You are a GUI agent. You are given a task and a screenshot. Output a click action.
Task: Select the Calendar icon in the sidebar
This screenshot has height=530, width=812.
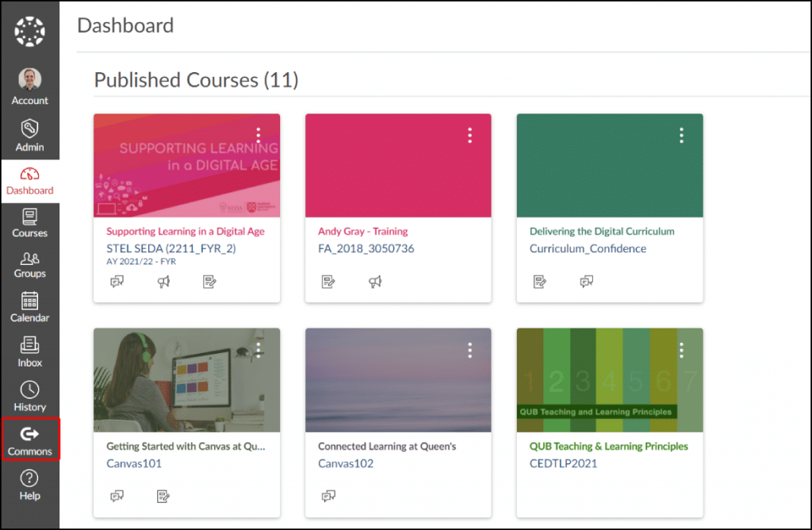(29, 309)
